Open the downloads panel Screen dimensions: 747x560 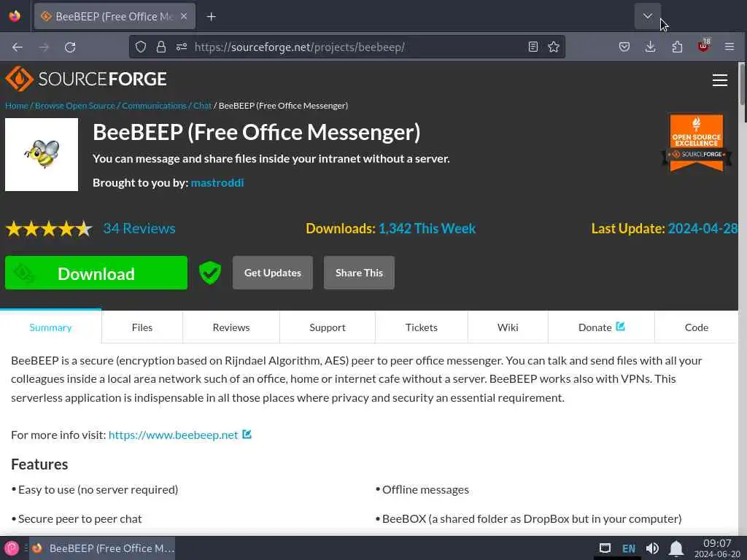pos(650,47)
